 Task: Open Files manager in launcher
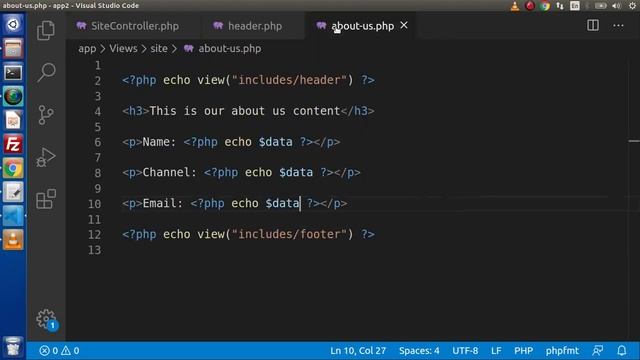click(x=13, y=49)
